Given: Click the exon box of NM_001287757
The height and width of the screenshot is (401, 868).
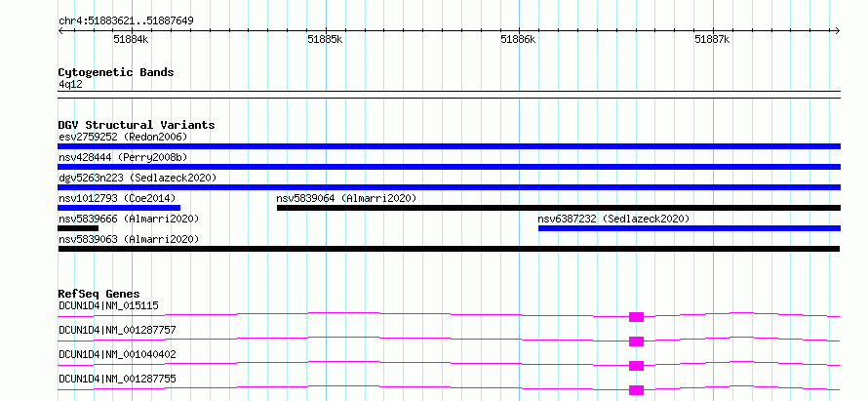Looking at the screenshot, I should (x=636, y=341).
